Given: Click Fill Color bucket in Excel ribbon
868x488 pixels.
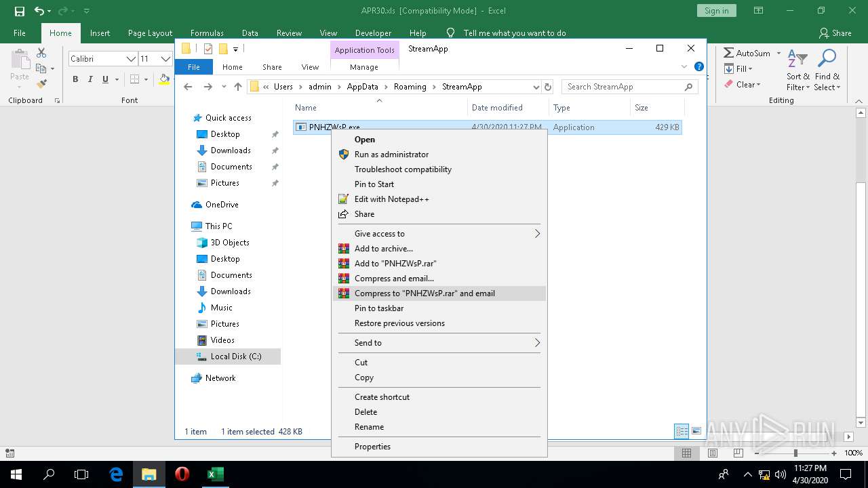Looking at the screenshot, I should tap(164, 79).
